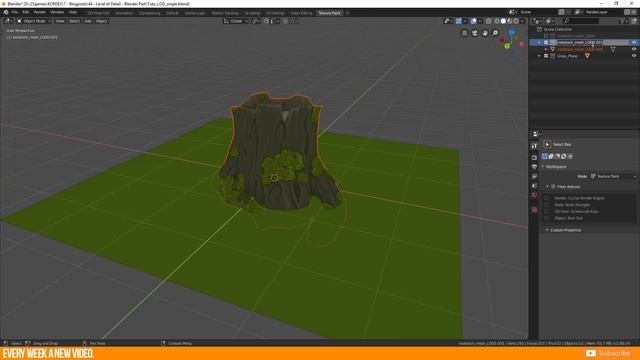Click the pan view hand gizmo

click(x=485, y=33)
